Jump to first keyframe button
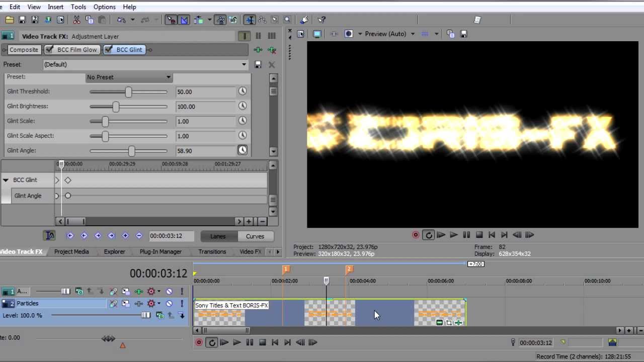Screen dimensions: 644x362 click(70, 236)
